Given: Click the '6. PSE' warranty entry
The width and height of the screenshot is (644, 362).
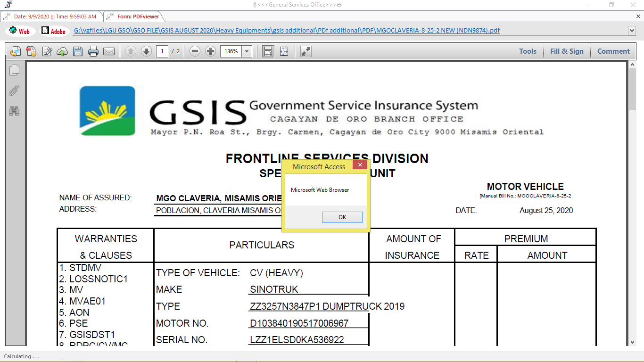Looking at the screenshot, I should [74, 324].
